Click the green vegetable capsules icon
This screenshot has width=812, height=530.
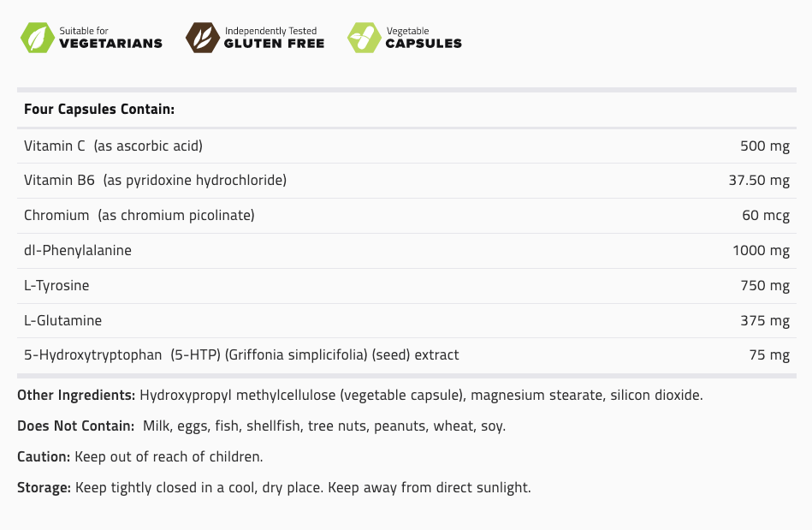tap(364, 38)
